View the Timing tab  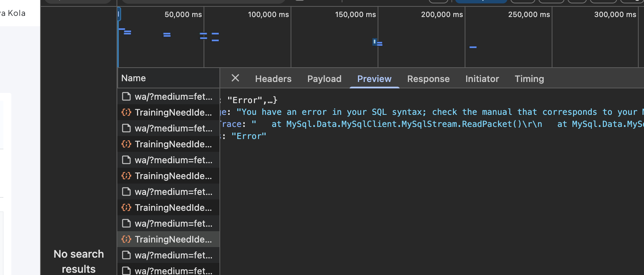coord(529,79)
